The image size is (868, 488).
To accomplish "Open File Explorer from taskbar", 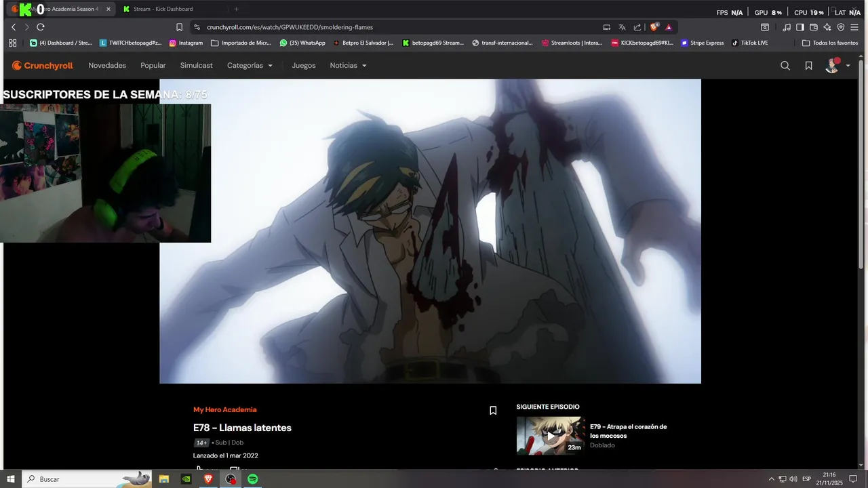I will point(164,479).
